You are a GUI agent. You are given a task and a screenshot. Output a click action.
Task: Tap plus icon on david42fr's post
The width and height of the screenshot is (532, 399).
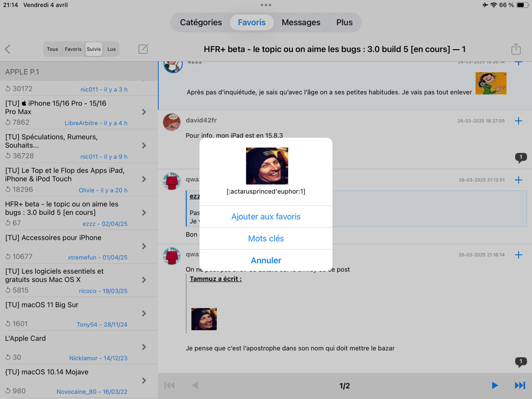[x=518, y=121]
